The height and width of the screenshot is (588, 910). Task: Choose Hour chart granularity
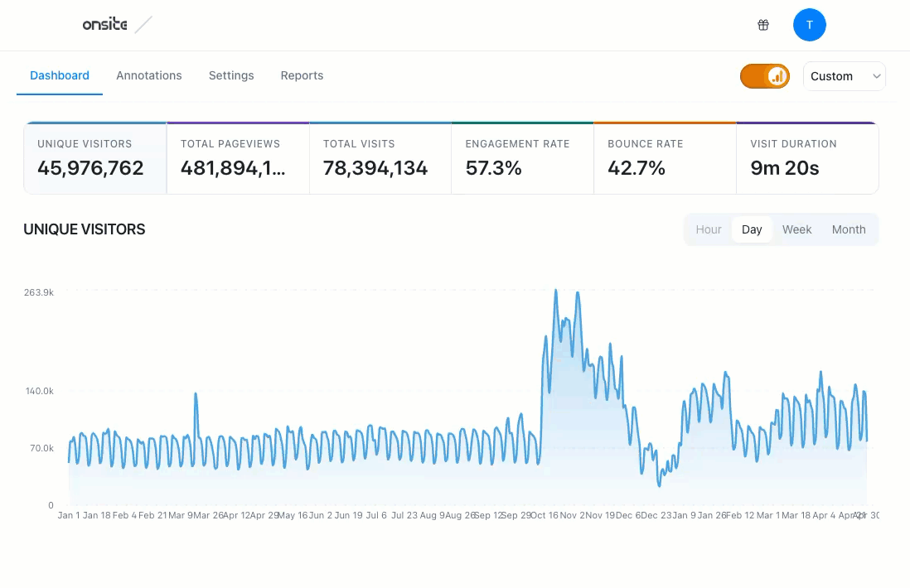pos(709,229)
